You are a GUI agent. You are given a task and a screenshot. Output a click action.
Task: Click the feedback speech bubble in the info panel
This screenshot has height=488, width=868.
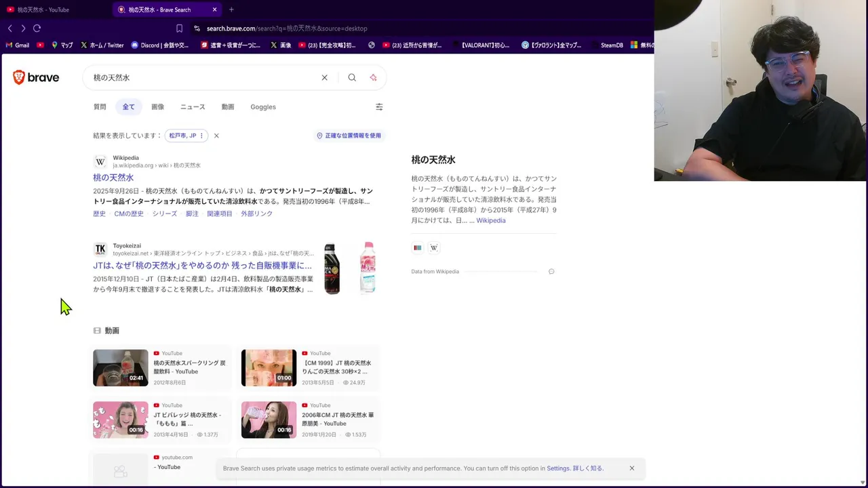[551, 271]
